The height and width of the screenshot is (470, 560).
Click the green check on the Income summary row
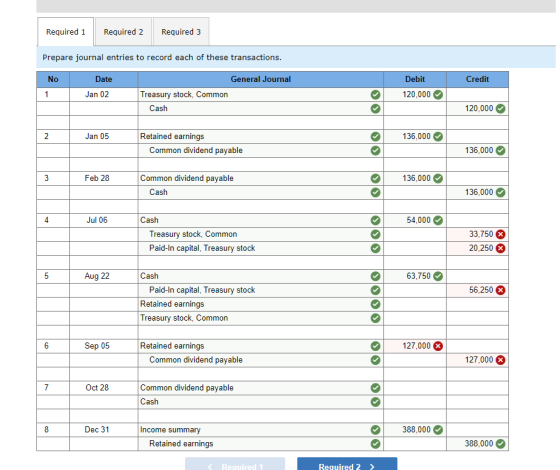(x=375, y=430)
